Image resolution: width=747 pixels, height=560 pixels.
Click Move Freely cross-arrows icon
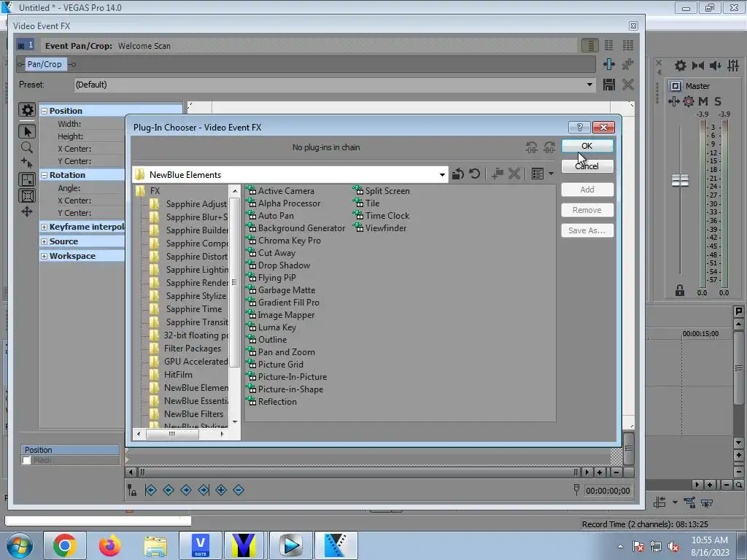click(27, 211)
